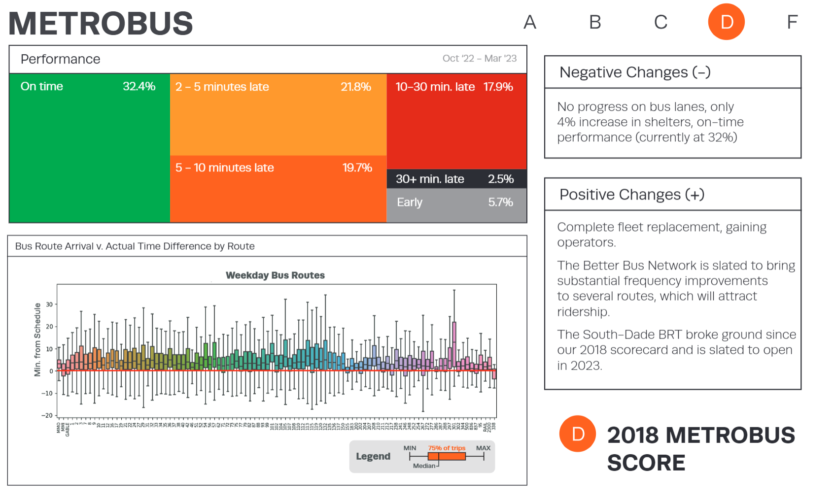
Task: Click the Oct '22 – Mar '23 date range
Action: click(x=479, y=58)
